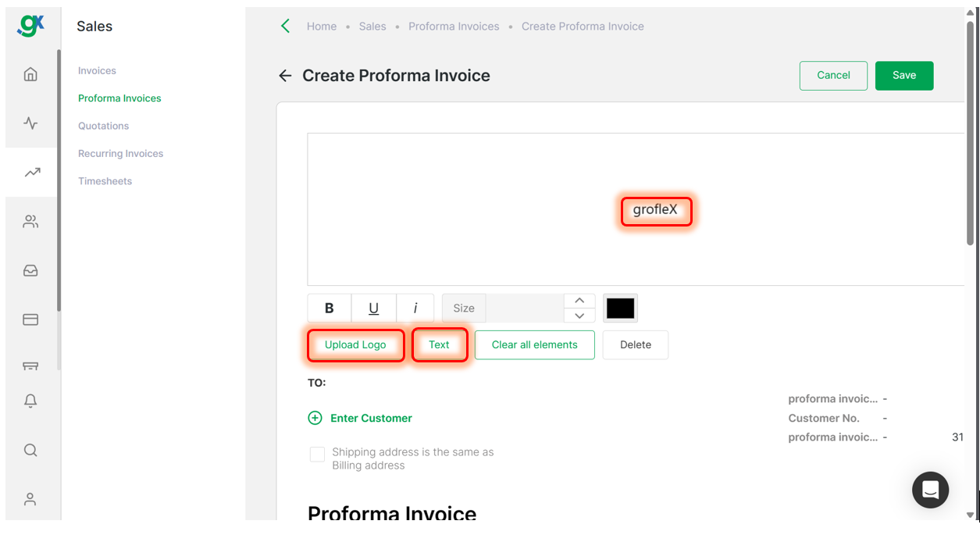
Task: Click the Upload Logo button
Action: click(355, 344)
